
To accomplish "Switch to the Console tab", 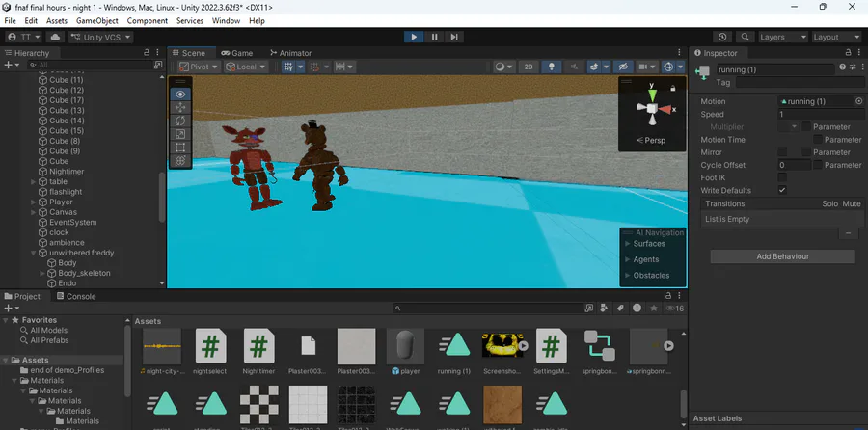I will (74, 297).
